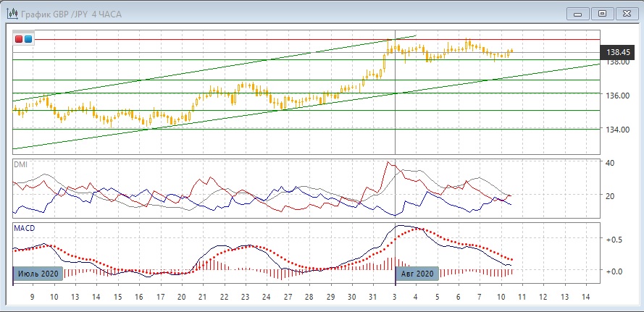Image resolution: width=644 pixels, height=312 pixels.
Task: Click the 40 value on DMI scale
Action: [610, 164]
